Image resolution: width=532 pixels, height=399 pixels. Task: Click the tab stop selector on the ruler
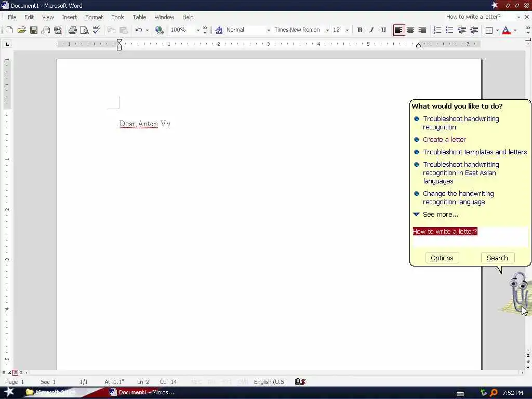click(7, 44)
